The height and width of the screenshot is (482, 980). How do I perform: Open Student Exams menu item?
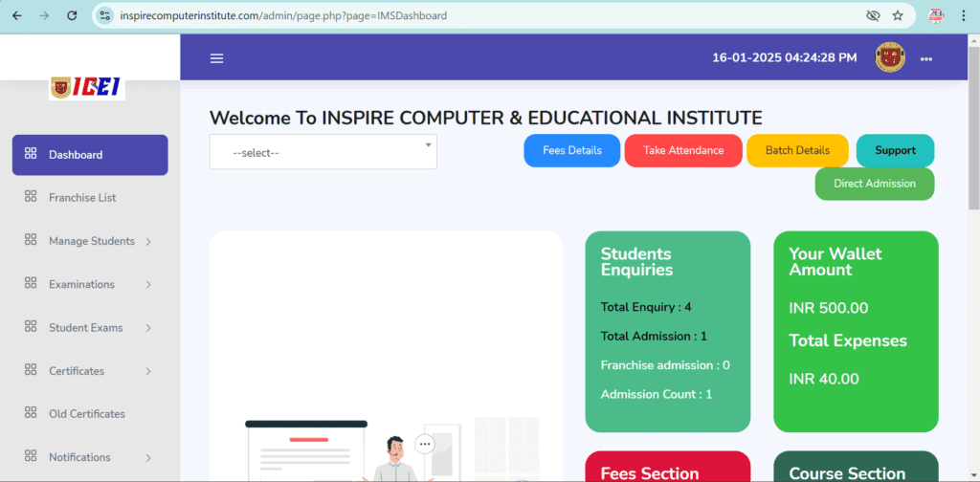coord(90,328)
